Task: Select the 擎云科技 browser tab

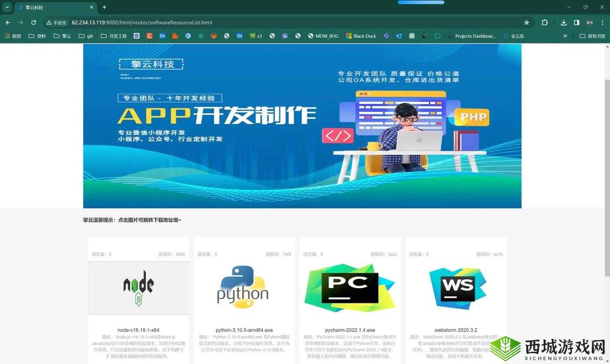Action: pyautogui.click(x=50, y=7)
